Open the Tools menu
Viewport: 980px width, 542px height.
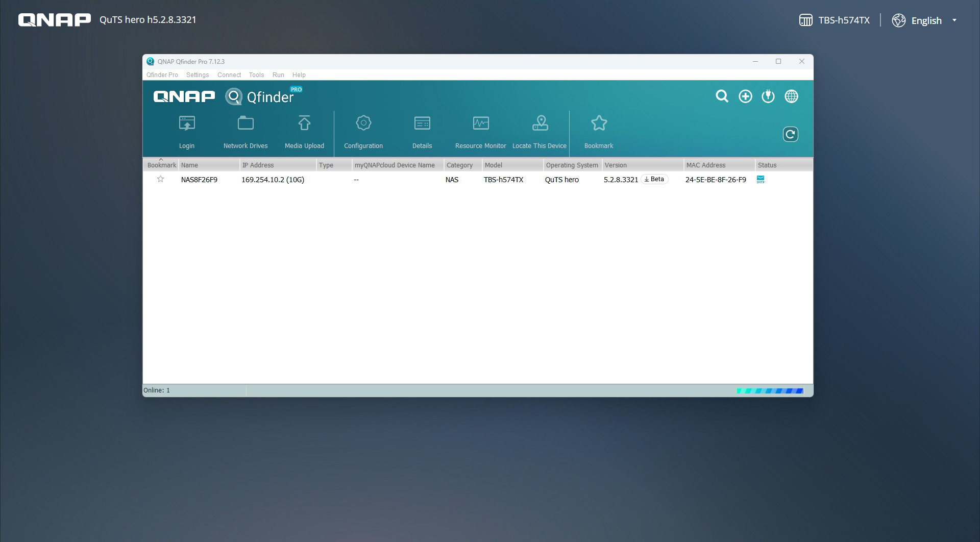(x=256, y=75)
